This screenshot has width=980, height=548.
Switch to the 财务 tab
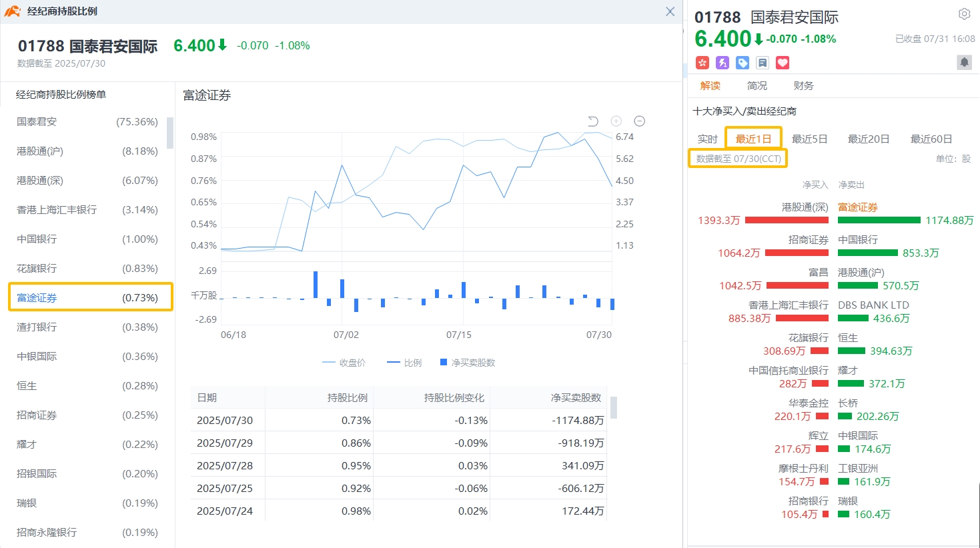tap(804, 86)
